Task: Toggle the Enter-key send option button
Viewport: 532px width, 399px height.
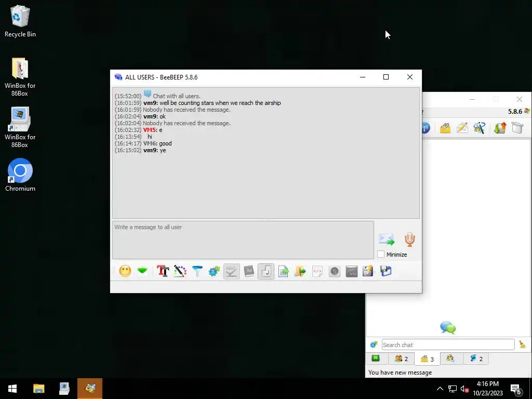Action: click(x=265, y=271)
